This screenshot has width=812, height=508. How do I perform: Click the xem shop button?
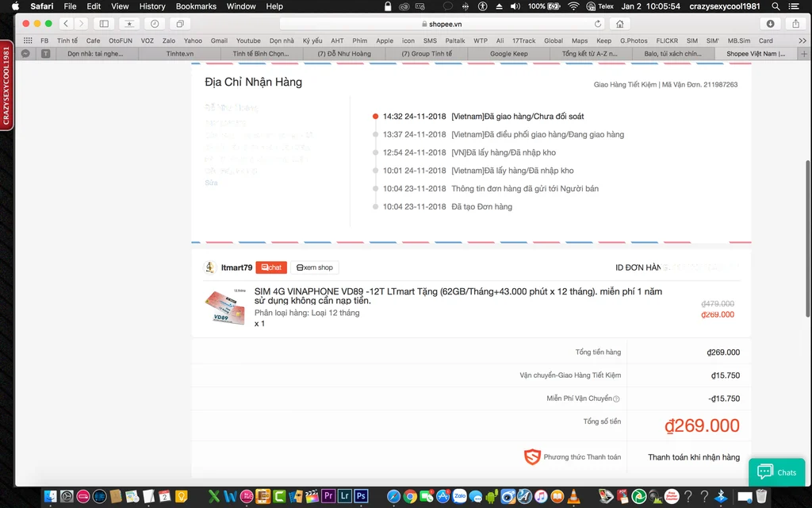(x=315, y=267)
